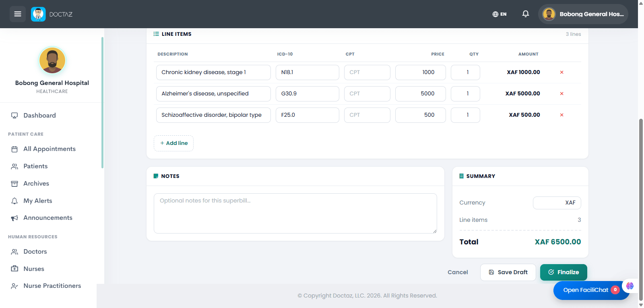Click the N18.1 ICD-10 field
The width and height of the screenshot is (644, 308).
coord(308,72)
